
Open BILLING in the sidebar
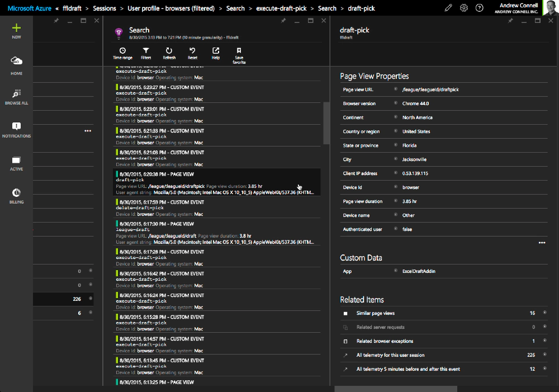pos(16,196)
